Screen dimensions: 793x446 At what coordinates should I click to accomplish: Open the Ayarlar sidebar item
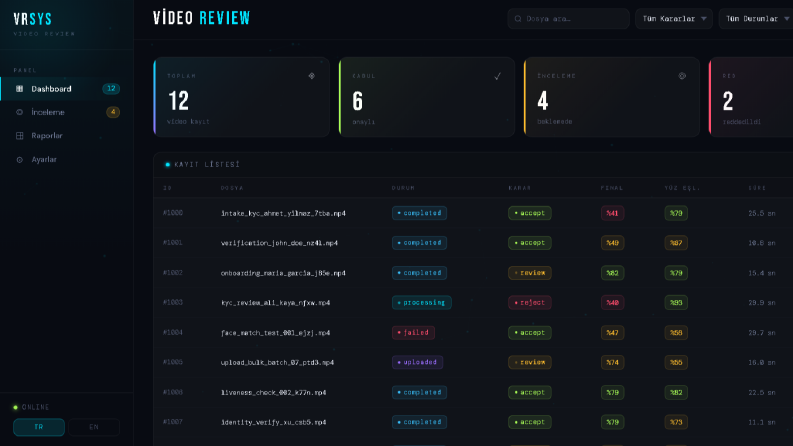[x=66, y=159]
